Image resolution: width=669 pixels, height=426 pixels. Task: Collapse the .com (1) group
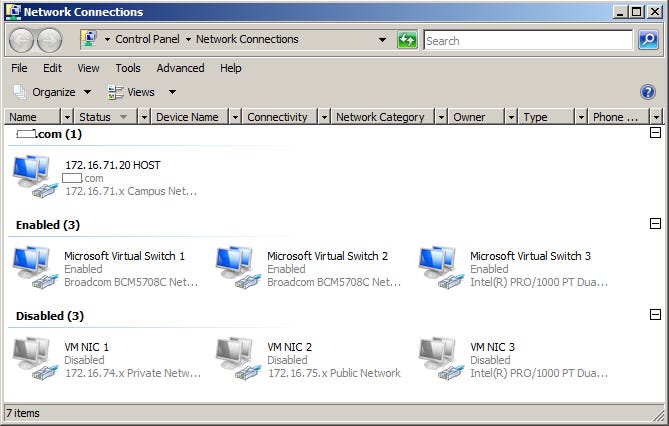[x=655, y=133]
